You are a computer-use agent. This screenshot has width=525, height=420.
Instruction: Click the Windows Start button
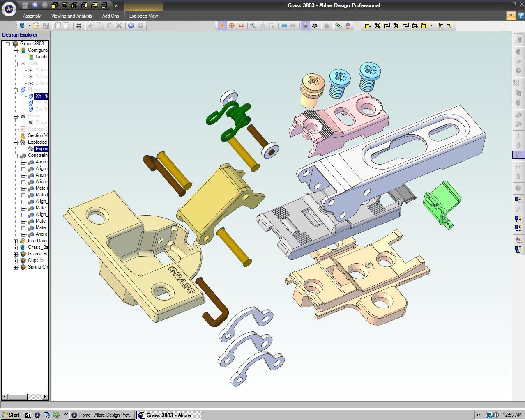click(x=11, y=415)
